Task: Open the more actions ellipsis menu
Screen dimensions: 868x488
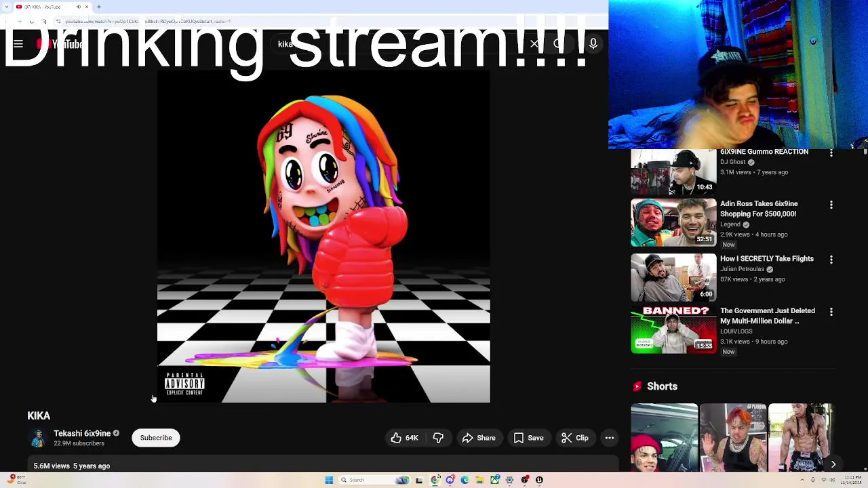Action: [610, 438]
